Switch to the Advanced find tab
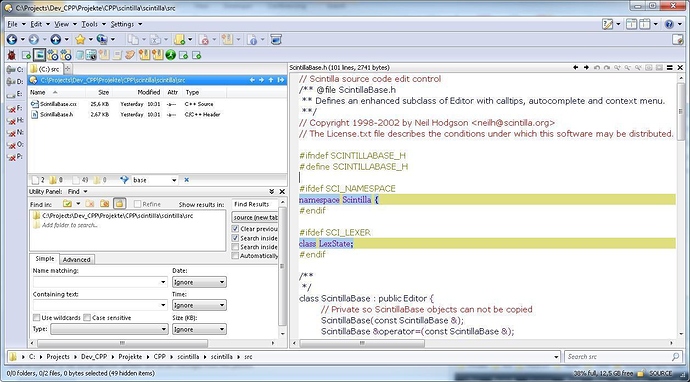This screenshot has width=690, height=382. (x=76, y=260)
